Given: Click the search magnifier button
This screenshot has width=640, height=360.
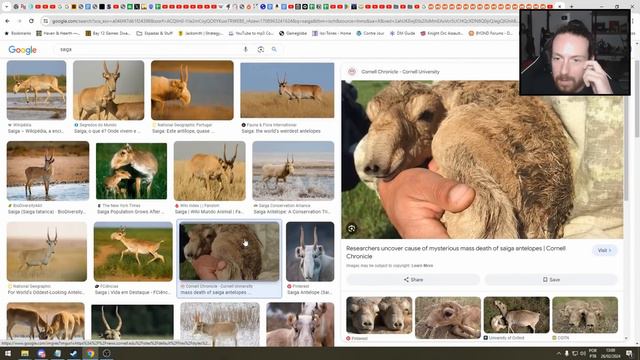Looking at the screenshot, I should coord(274,49).
